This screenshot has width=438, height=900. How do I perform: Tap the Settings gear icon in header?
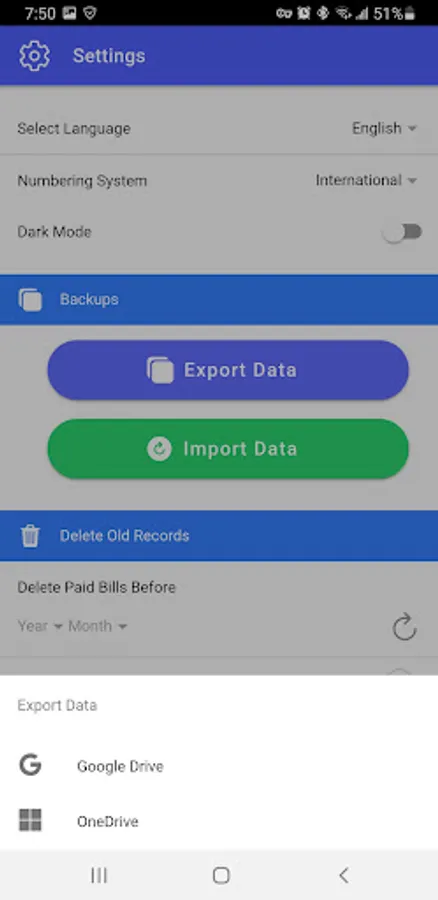[34, 56]
